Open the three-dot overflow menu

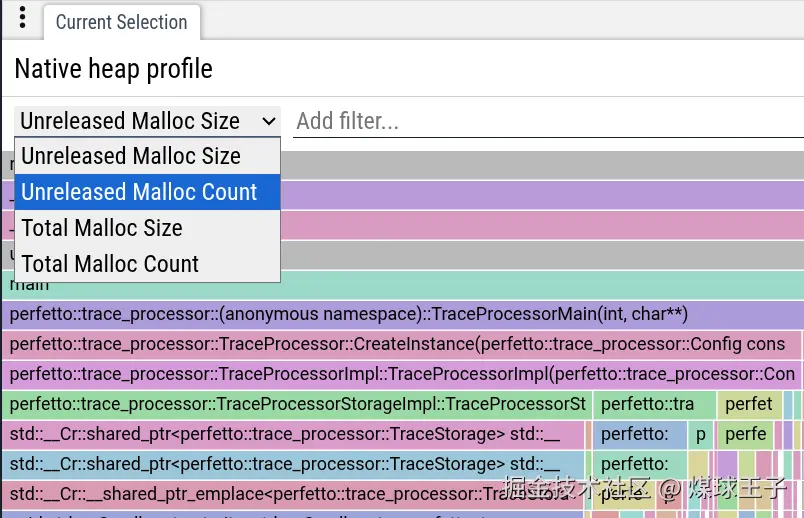coord(22,18)
